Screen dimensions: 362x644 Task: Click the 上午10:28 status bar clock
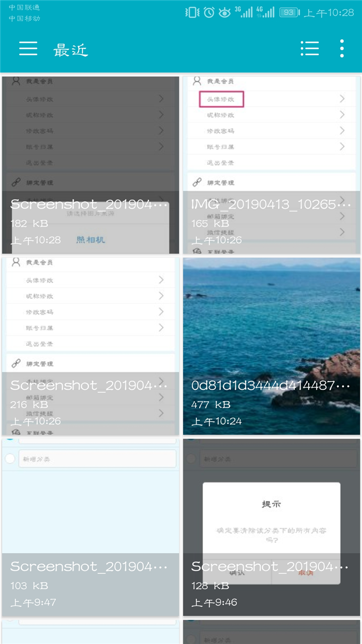coord(329,13)
